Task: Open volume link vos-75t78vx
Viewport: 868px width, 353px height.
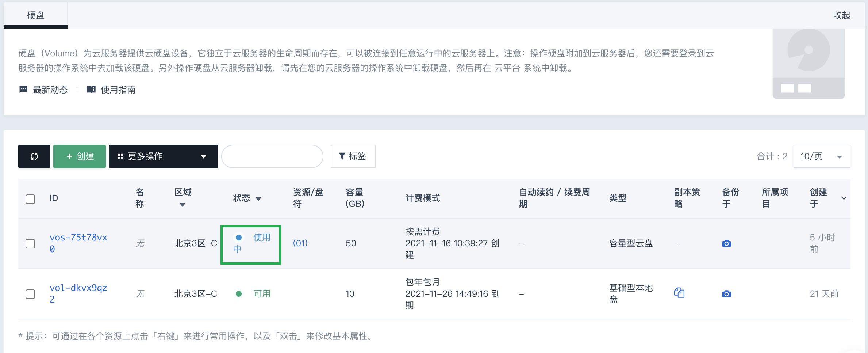Action: [x=78, y=243]
